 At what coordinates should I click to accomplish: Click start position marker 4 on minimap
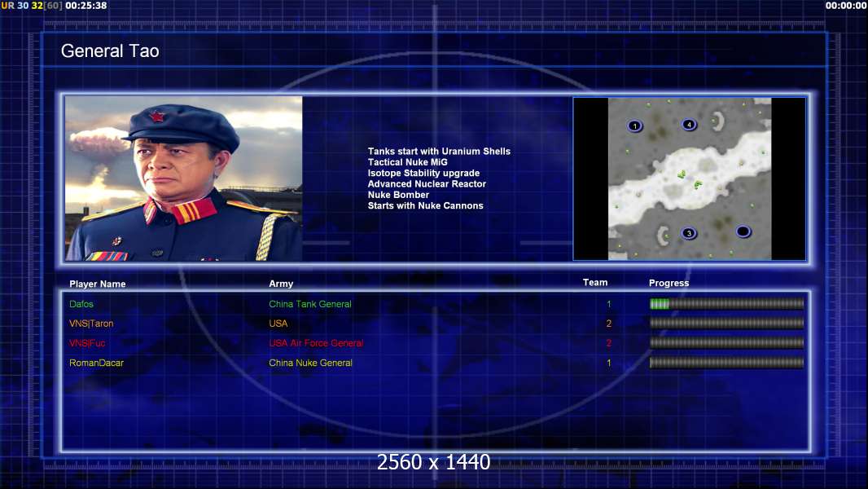pyautogui.click(x=689, y=125)
